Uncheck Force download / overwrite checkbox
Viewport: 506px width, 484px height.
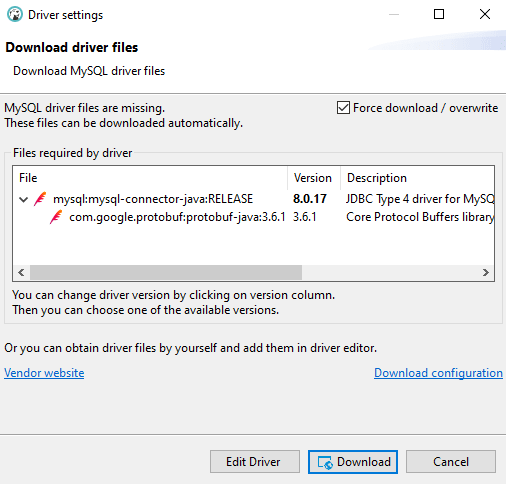(343, 108)
